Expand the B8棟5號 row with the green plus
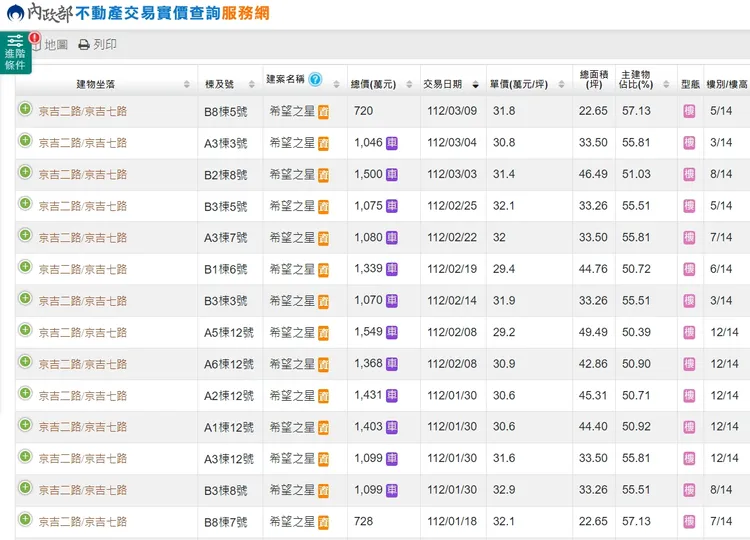The height and width of the screenshot is (540, 750). click(25, 109)
